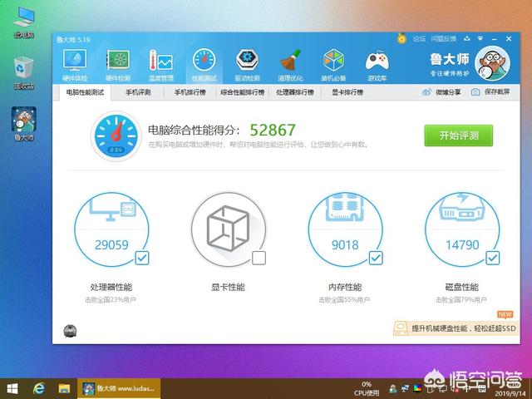Check the 显卡性能 checkbox
Image resolution: width=532 pixels, height=399 pixels.
[x=259, y=259]
